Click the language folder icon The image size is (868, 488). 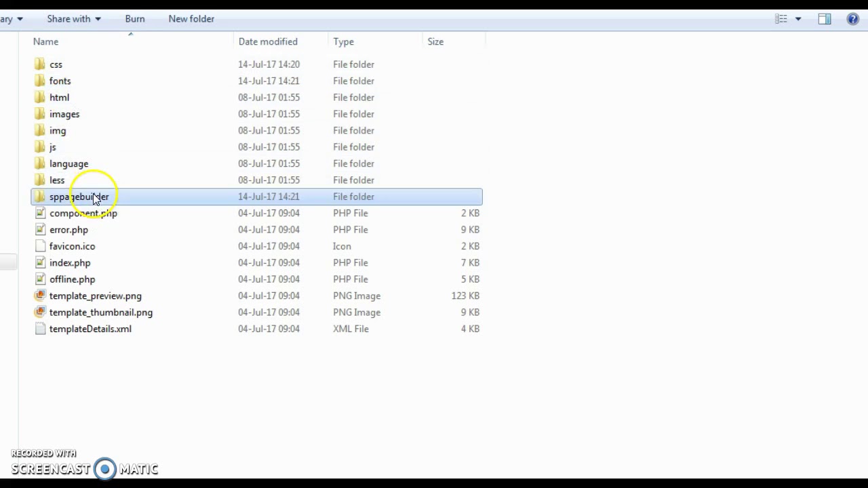(40, 163)
